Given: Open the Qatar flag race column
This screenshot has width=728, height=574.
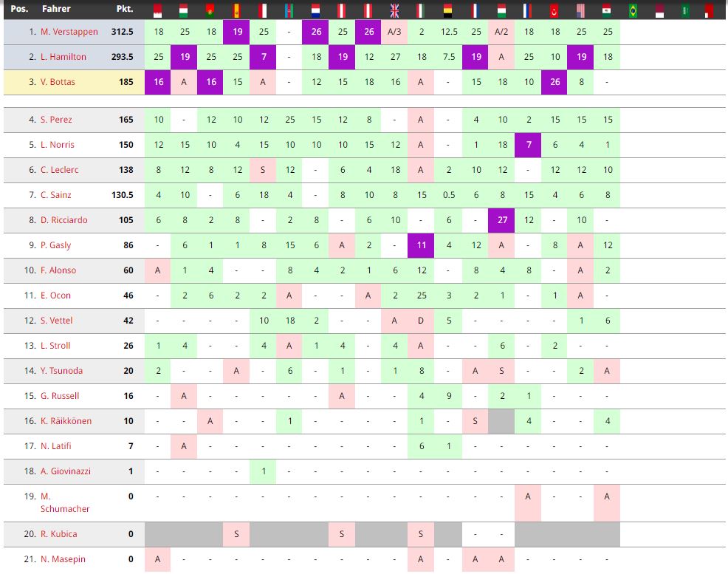Looking at the screenshot, I should pyautogui.click(x=659, y=10).
